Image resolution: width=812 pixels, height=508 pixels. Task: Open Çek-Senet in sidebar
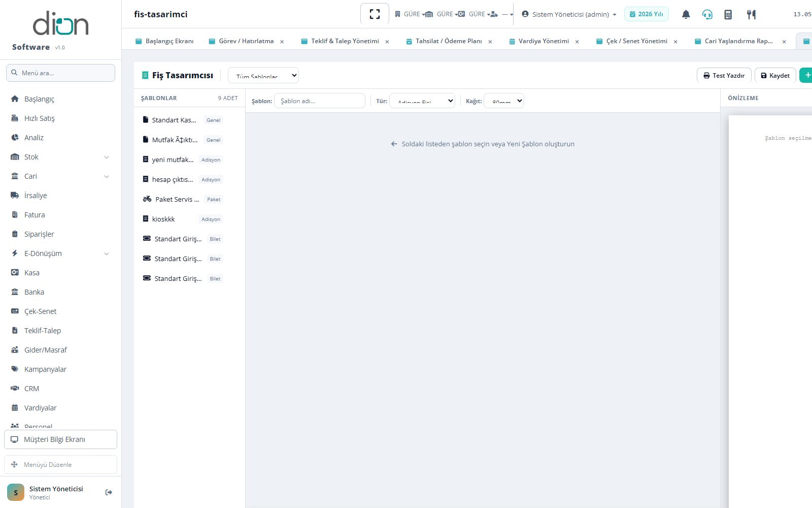point(60,311)
